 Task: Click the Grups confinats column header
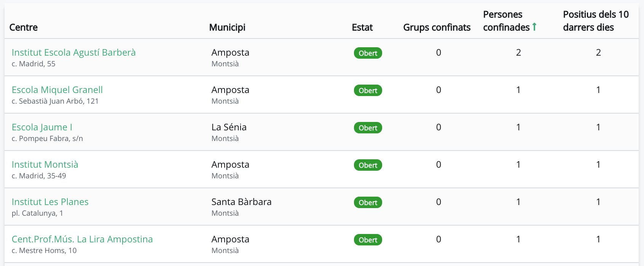[x=437, y=27]
